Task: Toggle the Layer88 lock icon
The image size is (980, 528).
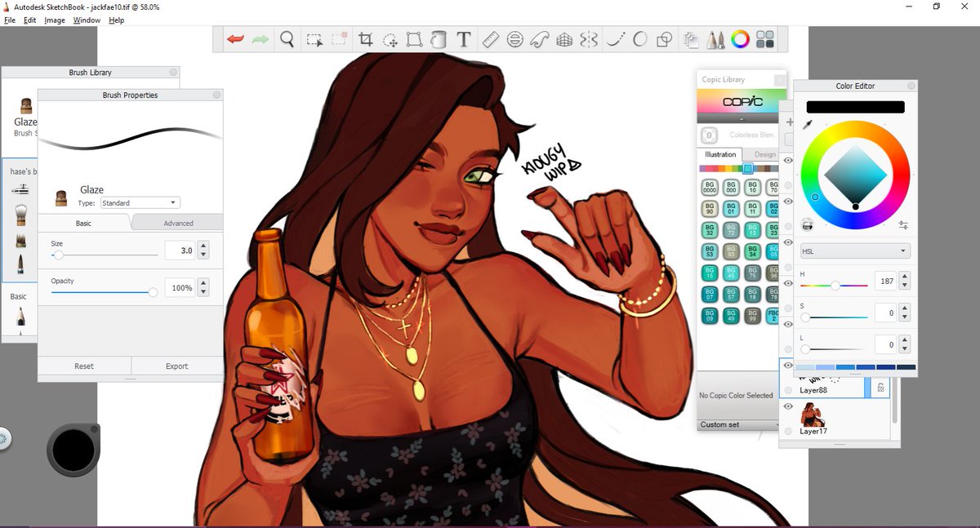Action: tap(880, 389)
